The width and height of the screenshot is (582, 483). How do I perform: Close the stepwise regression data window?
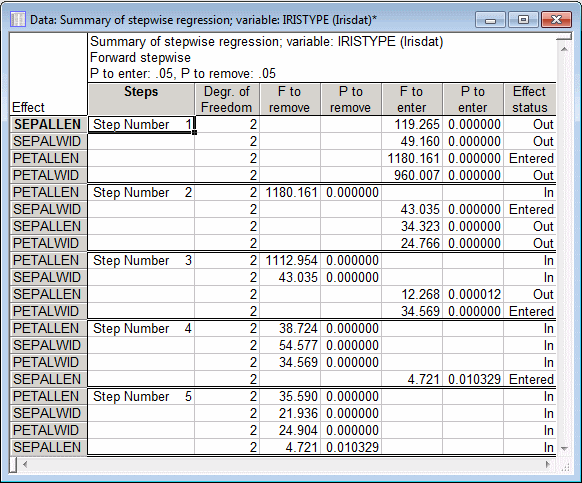556,20
